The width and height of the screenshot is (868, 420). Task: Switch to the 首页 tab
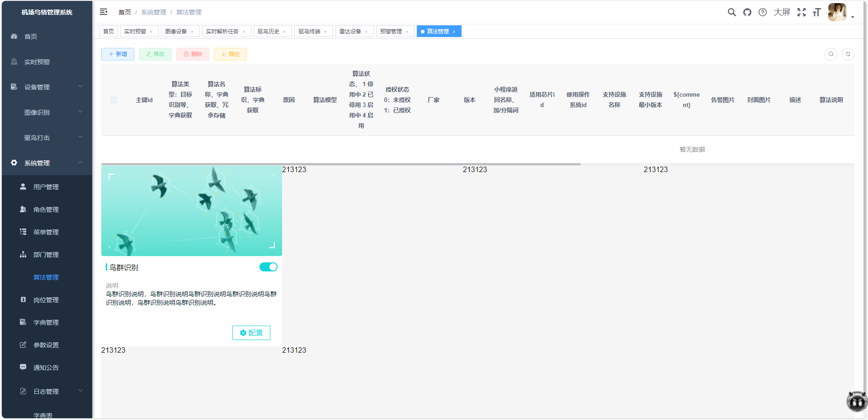click(108, 31)
